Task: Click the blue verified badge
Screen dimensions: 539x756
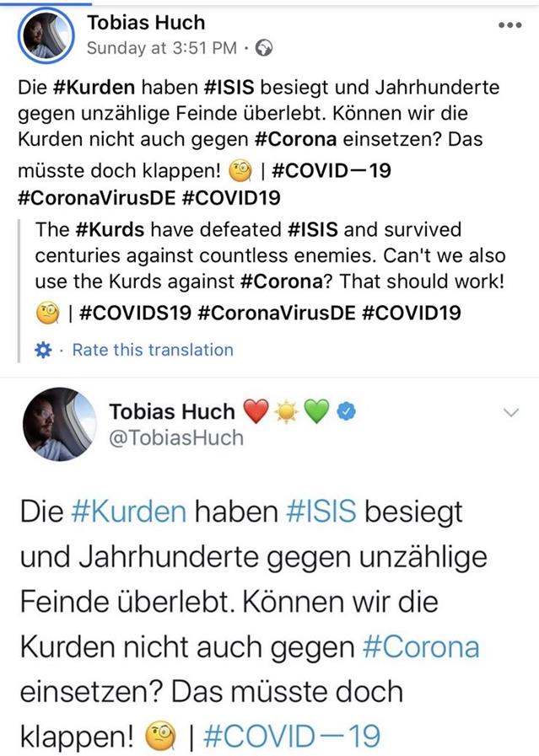Action: tap(347, 411)
